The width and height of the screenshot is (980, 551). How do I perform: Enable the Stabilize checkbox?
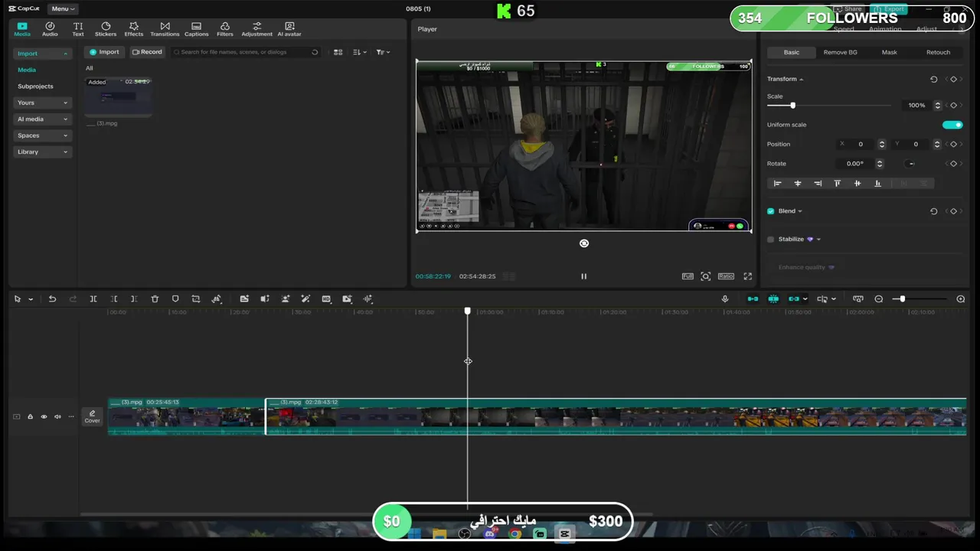(x=771, y=240)
